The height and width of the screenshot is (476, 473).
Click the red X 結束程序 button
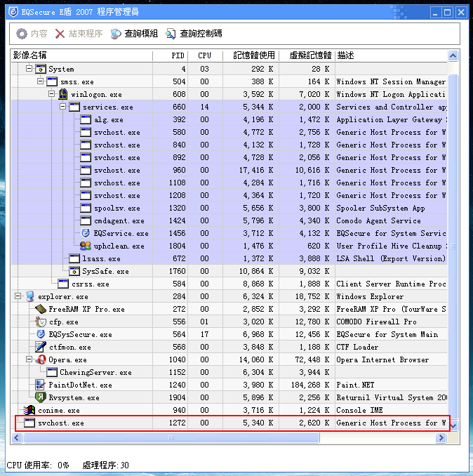(x=79, y=34)
